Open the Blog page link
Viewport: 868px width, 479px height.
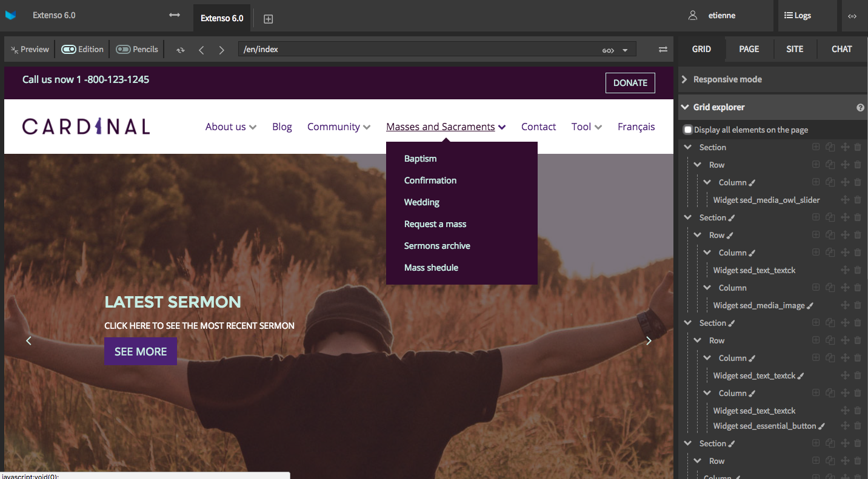point(282,127)
